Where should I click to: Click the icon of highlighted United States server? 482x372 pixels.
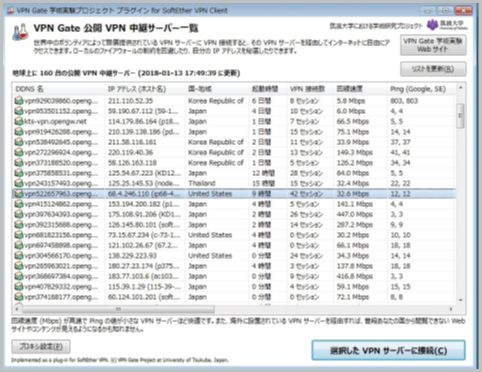(x=19, y=194)
